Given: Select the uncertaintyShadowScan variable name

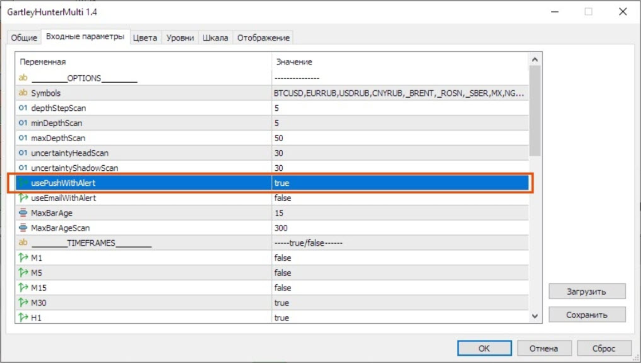Looking at the screenshot, I should tap(75, 168).
